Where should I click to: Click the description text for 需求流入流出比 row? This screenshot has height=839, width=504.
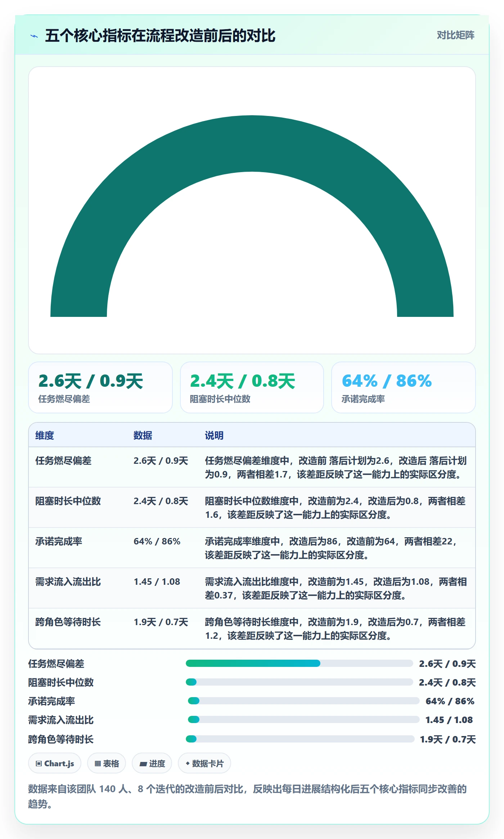[x=336, y=588]
